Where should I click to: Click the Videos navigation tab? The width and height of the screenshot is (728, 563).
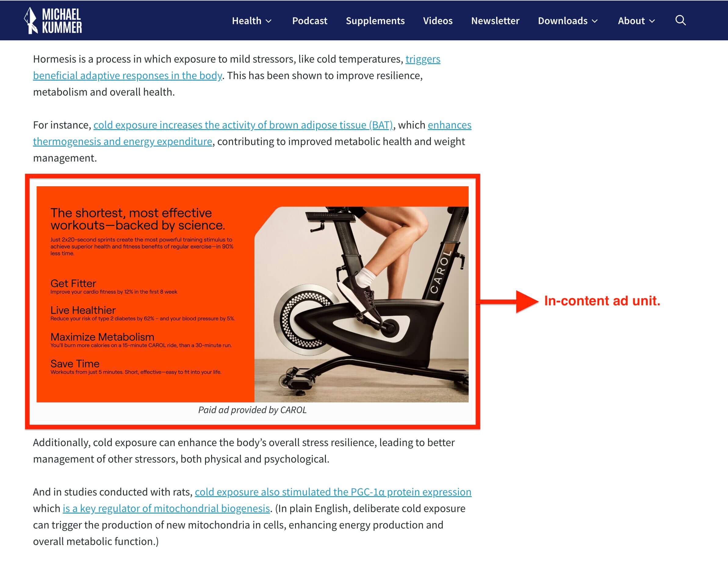pos(438,20)
